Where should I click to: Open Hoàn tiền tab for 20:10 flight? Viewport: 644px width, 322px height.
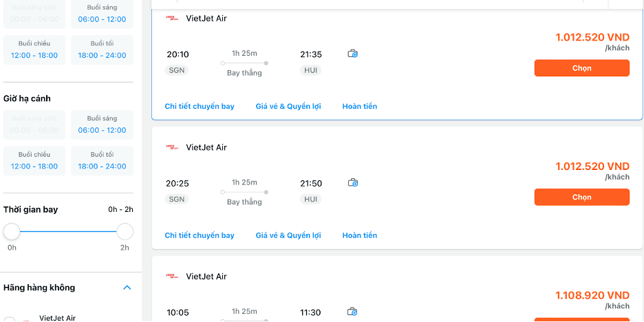[360, 107]
